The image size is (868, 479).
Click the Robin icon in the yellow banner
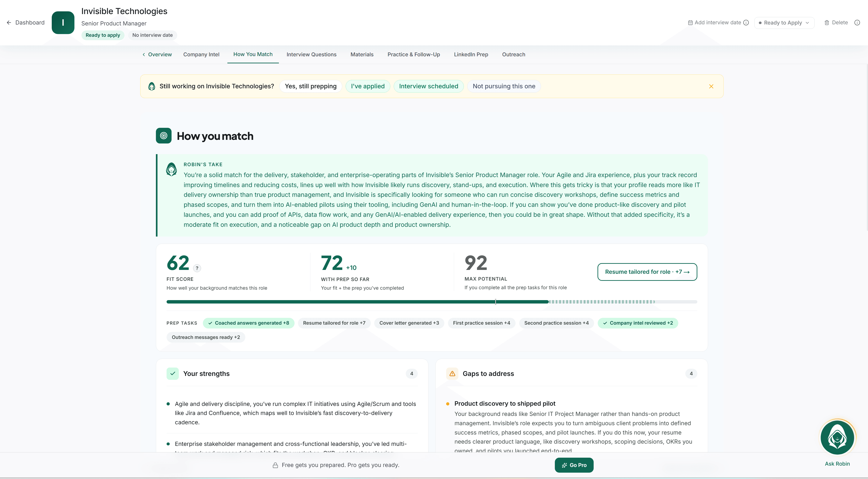pyautogui.click(x=152, y=86)
